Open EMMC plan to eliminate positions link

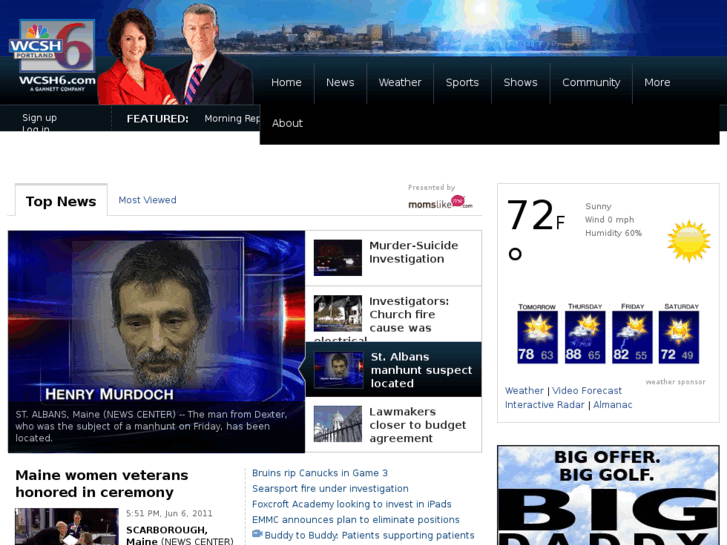click(x=356, y=519)
